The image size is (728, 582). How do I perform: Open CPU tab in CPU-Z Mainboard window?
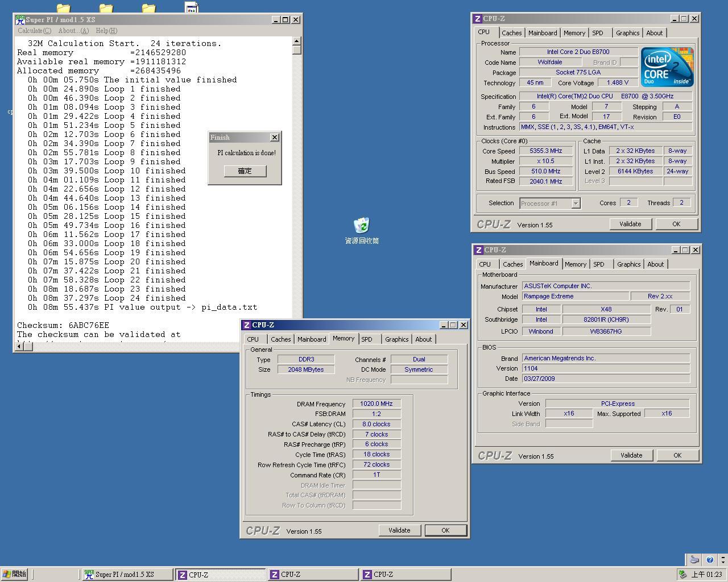485,264
